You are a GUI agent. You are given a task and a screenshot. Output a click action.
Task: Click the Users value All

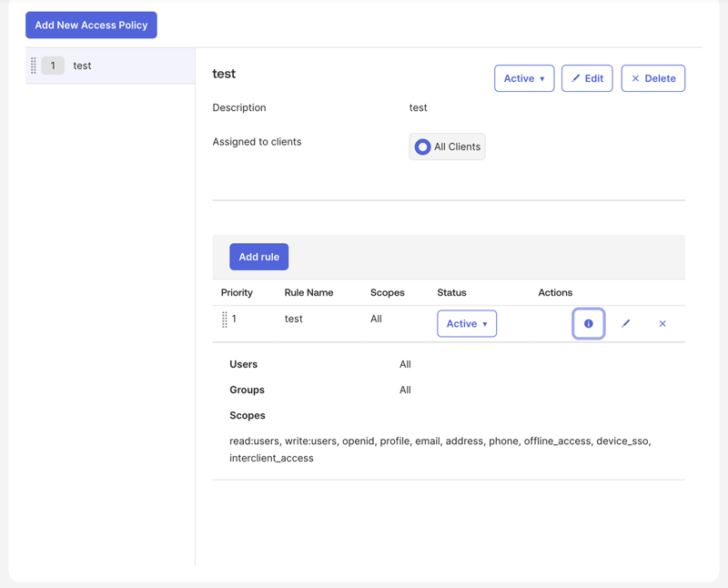pos(405,364)
